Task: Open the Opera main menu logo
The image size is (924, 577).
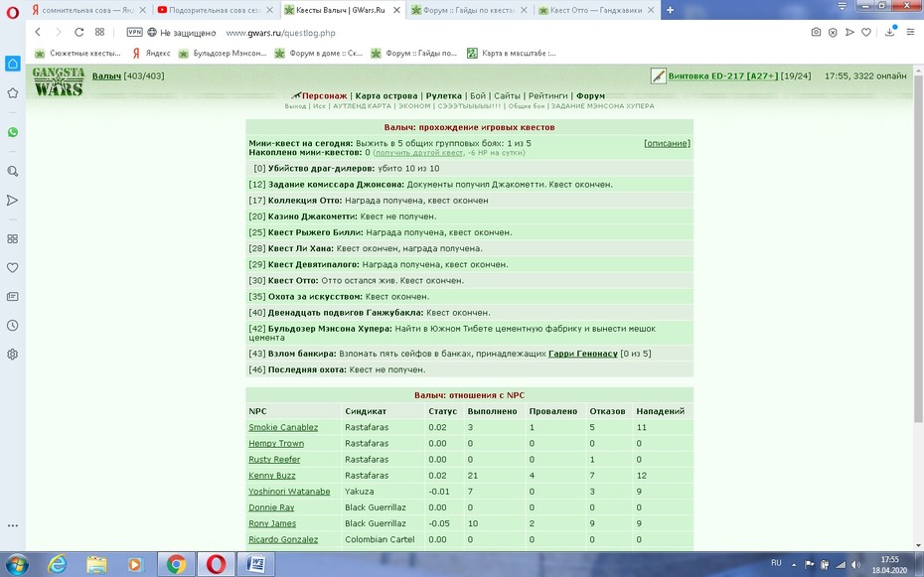Action: coord(12,13)
